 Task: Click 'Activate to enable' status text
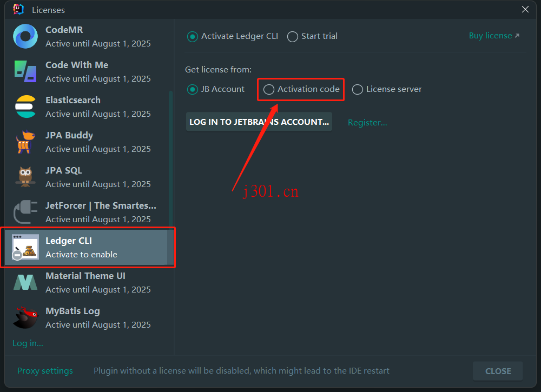point(82,255)
